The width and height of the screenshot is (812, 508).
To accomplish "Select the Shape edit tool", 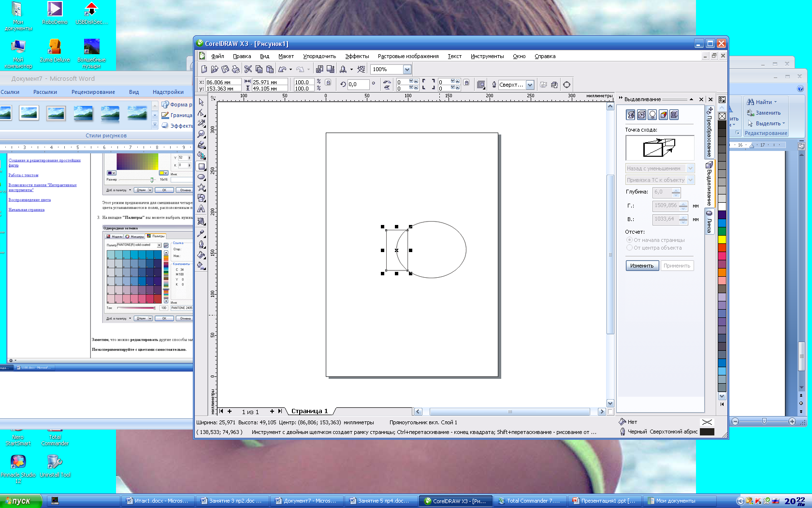I will point(202,113).
